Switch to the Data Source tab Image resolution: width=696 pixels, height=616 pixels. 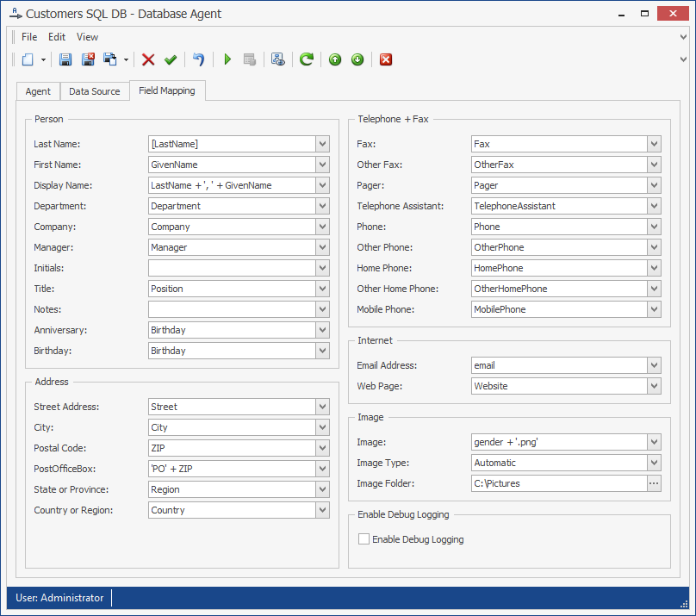[x=95, y=91]
